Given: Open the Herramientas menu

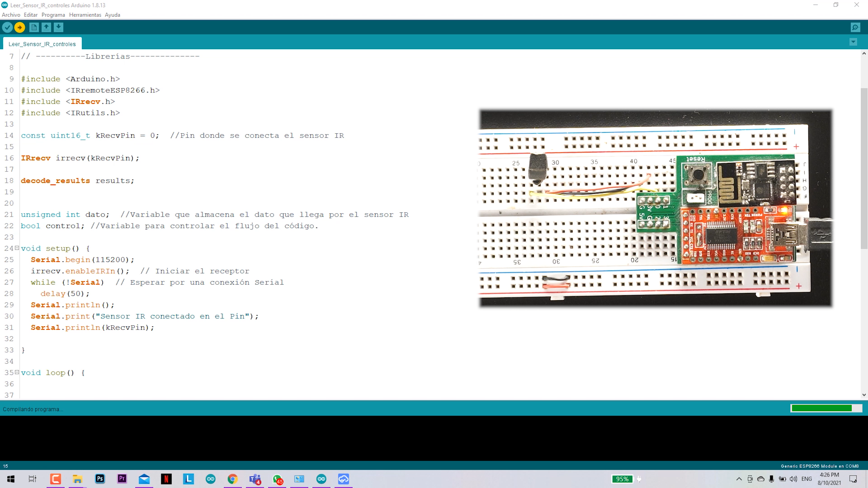Looking at the screenshot, I should [85, 15].
